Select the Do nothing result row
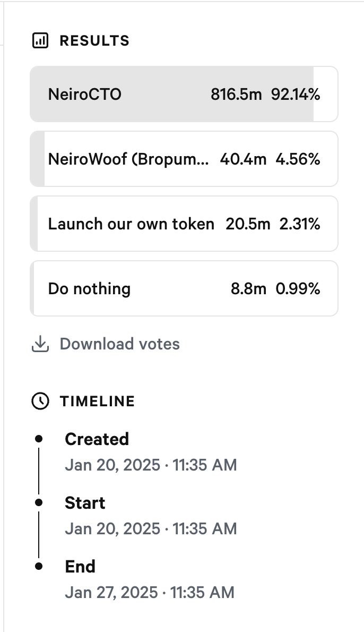Image resolution: width=364 pixels, height=632 pixels. point(184,288)
